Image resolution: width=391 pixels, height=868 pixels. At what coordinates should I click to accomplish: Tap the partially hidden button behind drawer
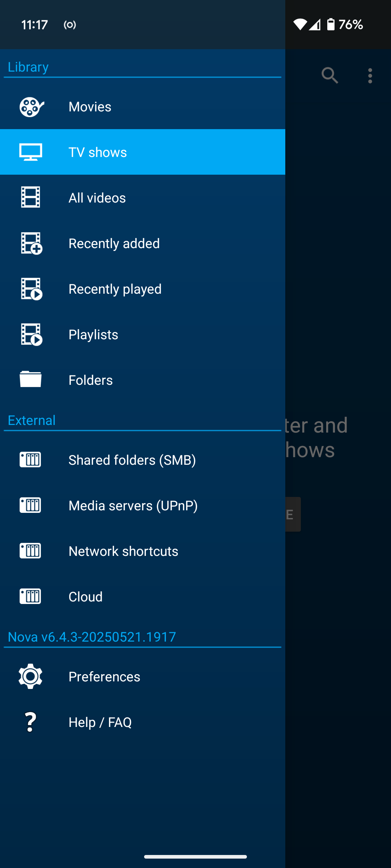pos(293,514)
